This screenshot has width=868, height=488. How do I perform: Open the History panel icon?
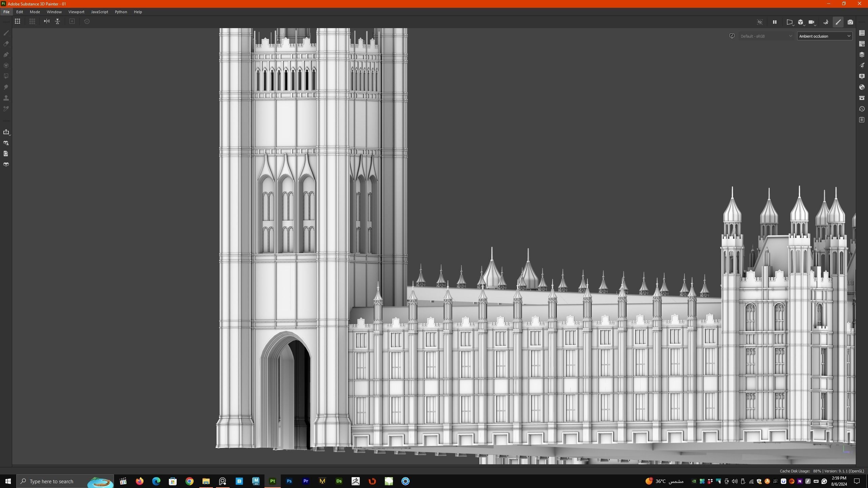[862, 109]
